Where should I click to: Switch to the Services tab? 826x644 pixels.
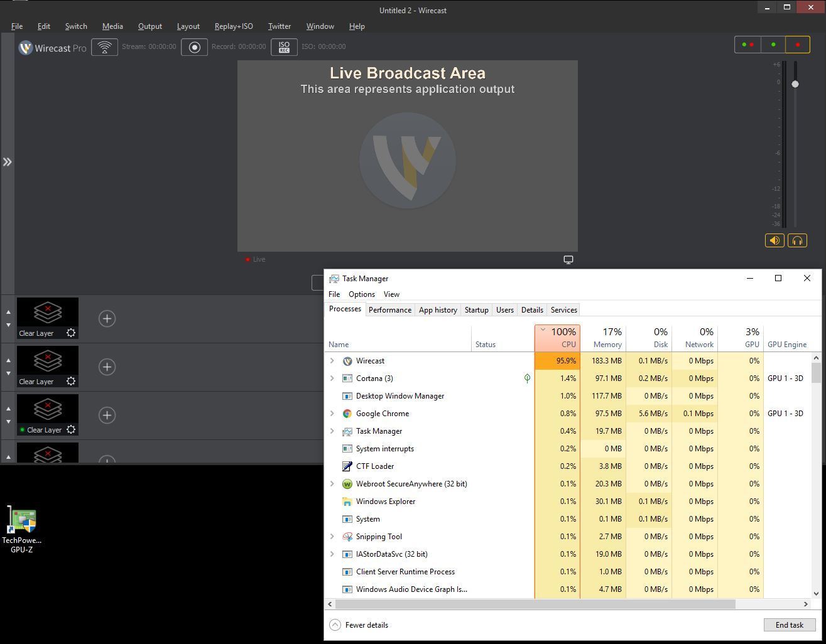pos(563,310)
